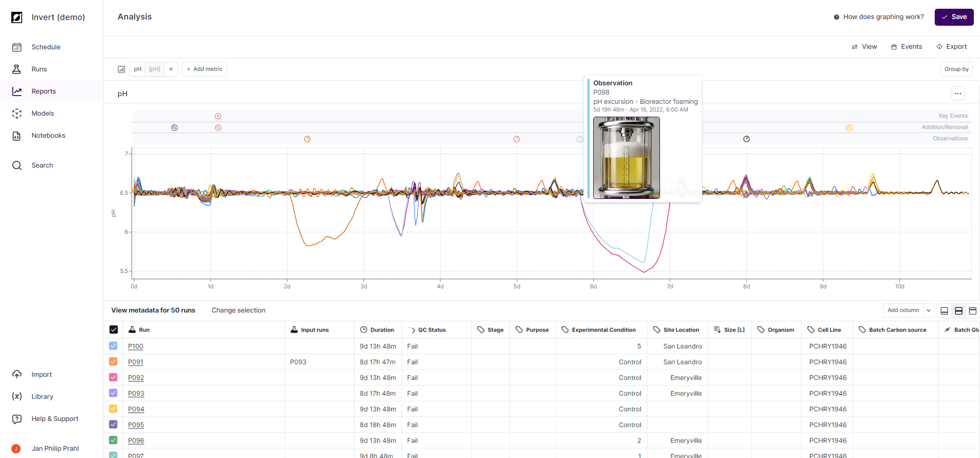Click the bioreactor foaming observation image
Screen dimensions: 980x458
(626, 158)
